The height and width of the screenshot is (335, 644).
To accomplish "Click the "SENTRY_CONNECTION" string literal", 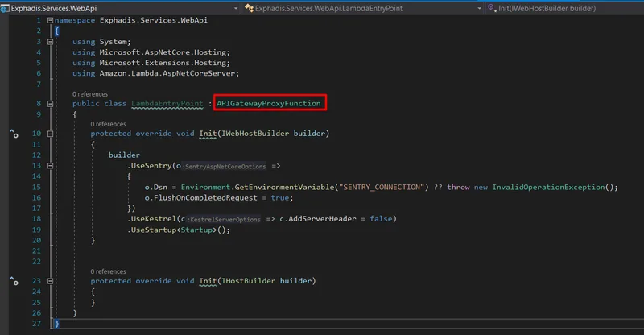I will [381, 188].
